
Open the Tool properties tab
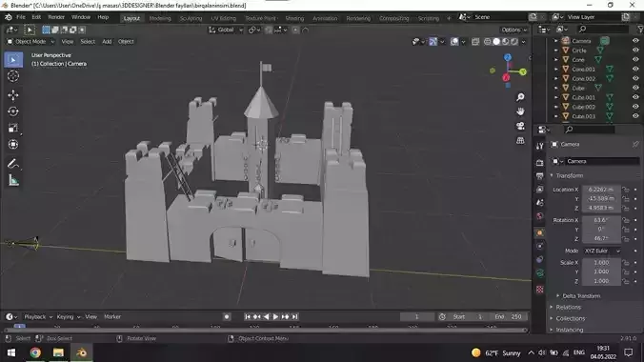(x=539, y=147)
